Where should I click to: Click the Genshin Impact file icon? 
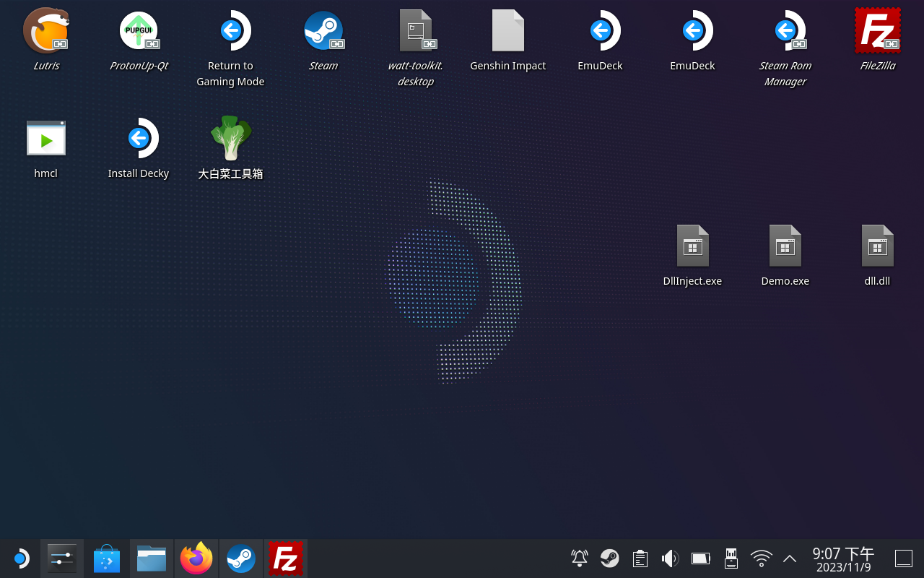tap(508, 31)
